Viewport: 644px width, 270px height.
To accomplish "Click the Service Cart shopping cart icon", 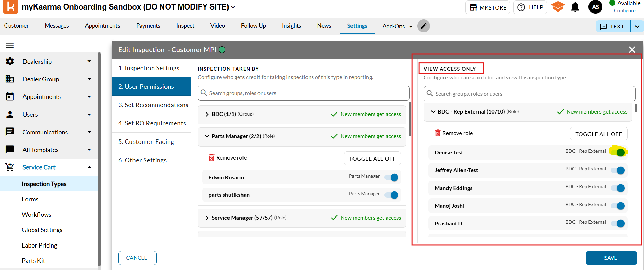I will pyautogui.click(x=10, y=167).
